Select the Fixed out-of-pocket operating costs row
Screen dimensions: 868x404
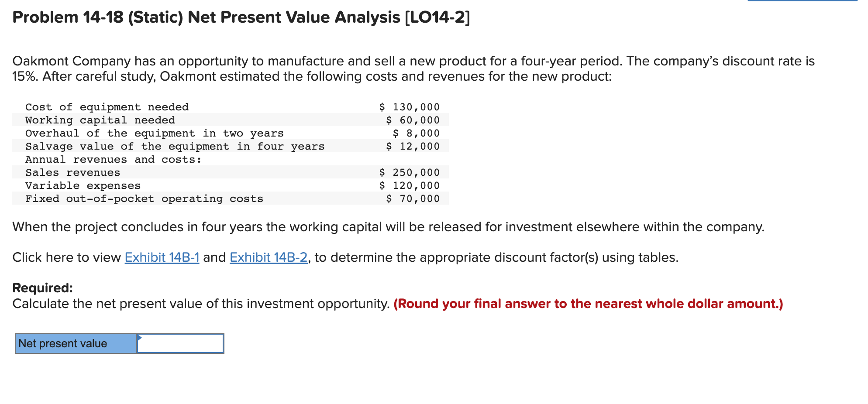pyautogui.click(x=144, y=199)
